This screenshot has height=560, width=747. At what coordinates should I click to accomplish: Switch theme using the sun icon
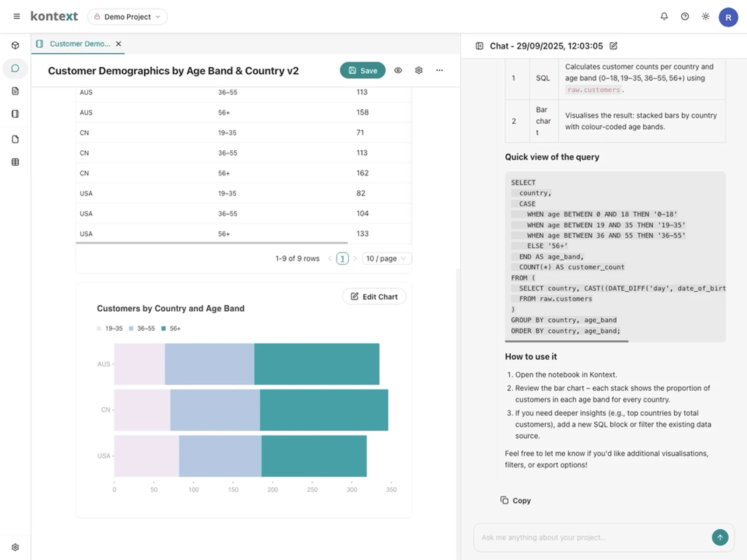[705, 16]
